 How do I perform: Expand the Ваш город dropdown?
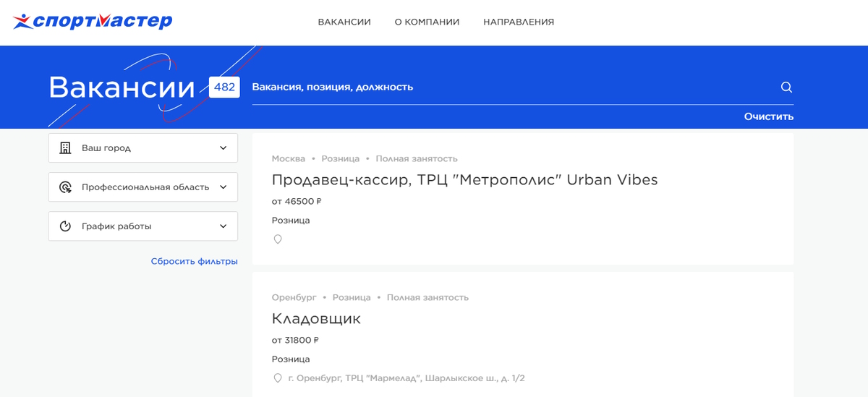(143, 148)
